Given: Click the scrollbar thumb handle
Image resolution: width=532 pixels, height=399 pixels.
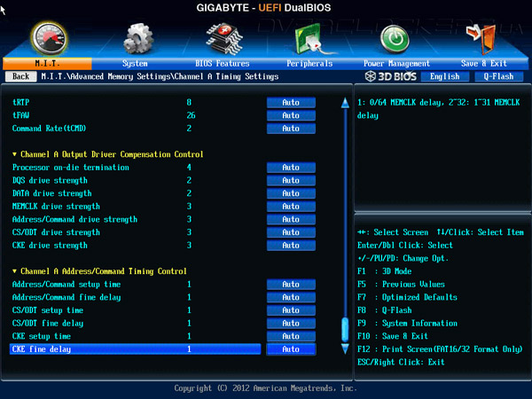Looking at the screenshot, I should pyautogui.click(x=345, y=330).
